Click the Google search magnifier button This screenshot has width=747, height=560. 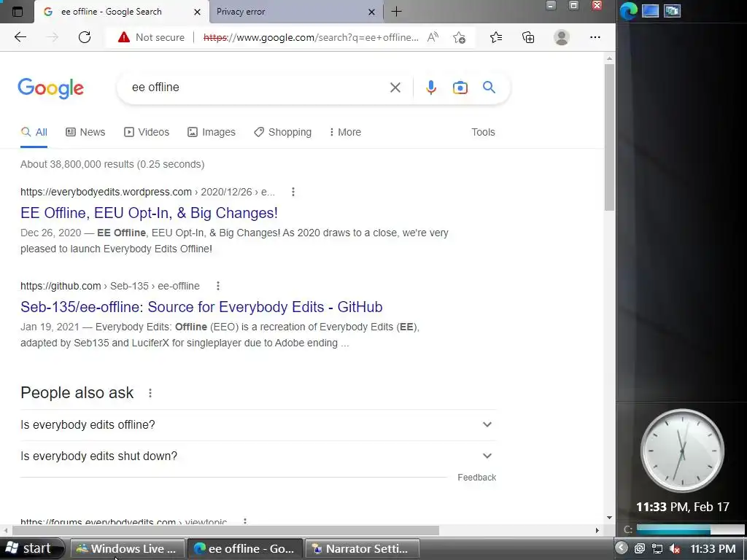489,87
